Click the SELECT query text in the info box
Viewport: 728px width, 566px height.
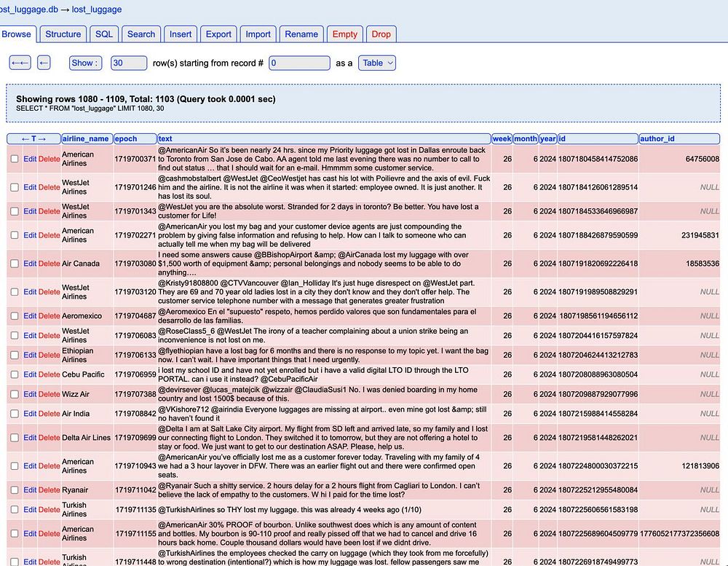click(x=90, y=109)
